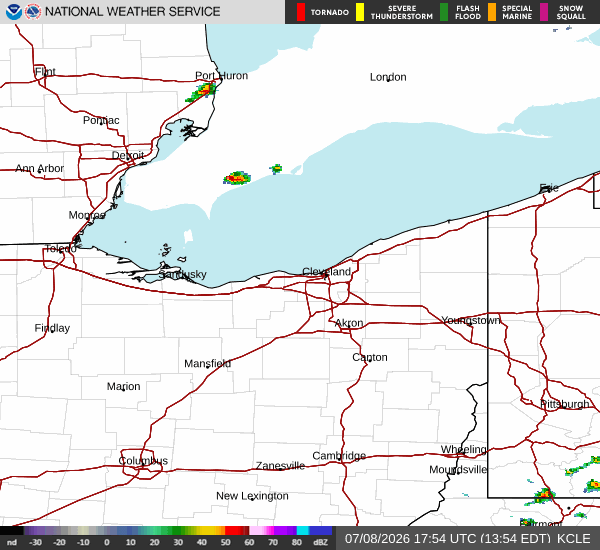Click the FLASH FLOOD legend label
This screenshot has width=600, height=550.
[x=468, y=12]
